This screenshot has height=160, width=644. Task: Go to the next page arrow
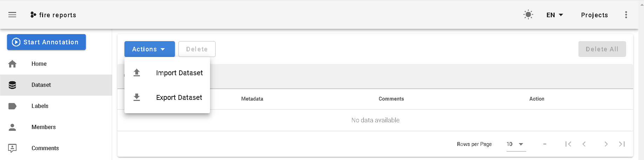click(x=606, y=144)
